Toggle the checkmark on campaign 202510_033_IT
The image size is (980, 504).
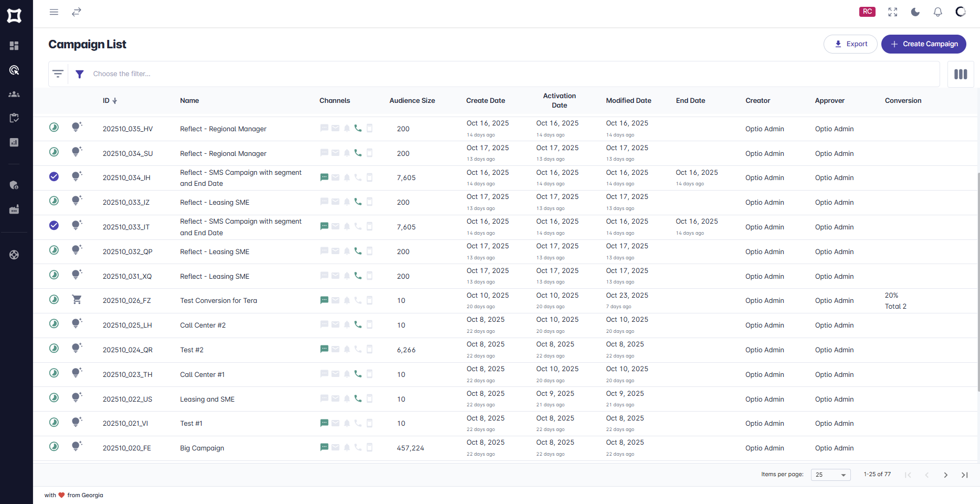coord(54,225)
